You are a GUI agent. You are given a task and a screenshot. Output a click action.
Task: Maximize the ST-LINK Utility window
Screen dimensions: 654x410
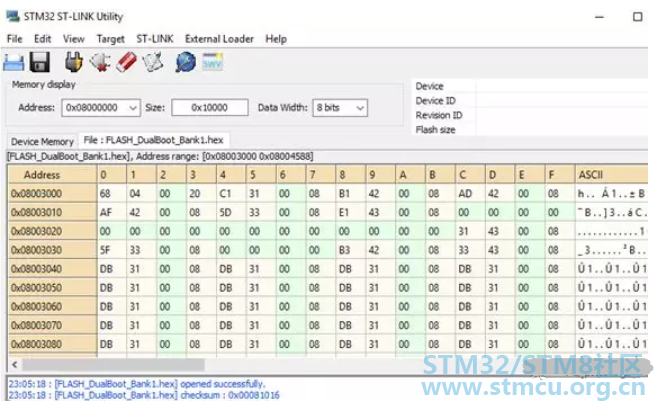click(637, 17)
